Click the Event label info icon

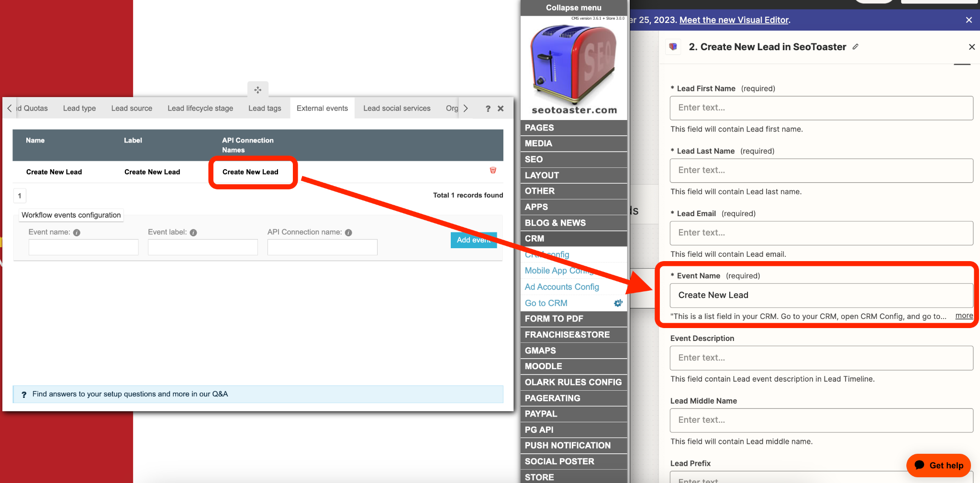(193, 232)
